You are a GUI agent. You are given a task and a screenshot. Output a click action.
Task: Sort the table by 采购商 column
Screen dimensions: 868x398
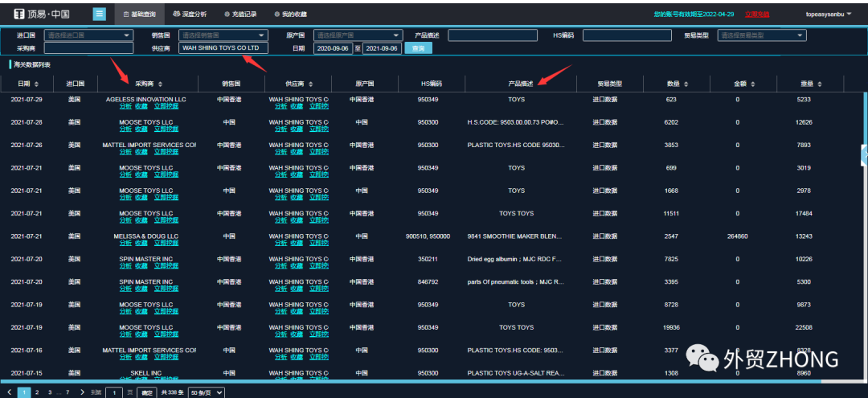coord(161,84)
